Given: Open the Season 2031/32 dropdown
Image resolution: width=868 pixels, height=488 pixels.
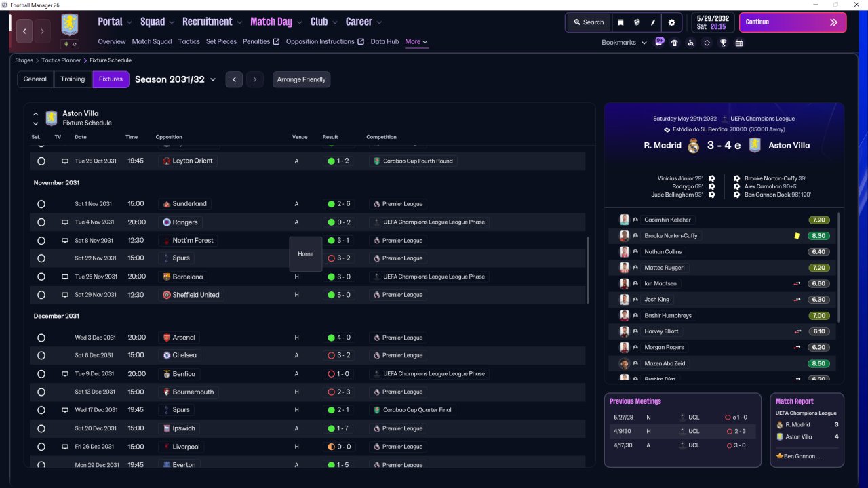Looking at the screenshot, I should pyautogui.click(x=176, y=79).
